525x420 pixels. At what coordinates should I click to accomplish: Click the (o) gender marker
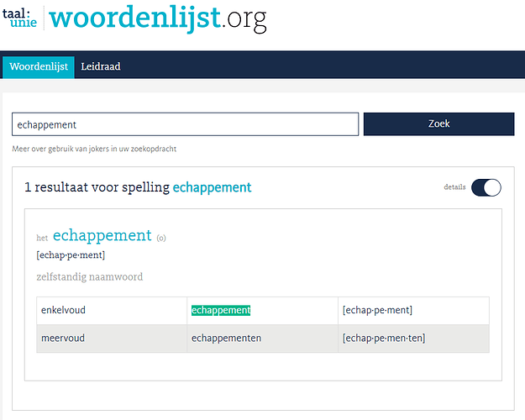click(161, 238)
